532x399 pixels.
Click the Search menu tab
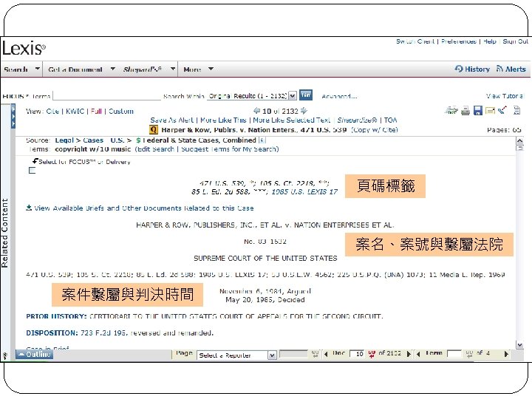click(16, 69)
